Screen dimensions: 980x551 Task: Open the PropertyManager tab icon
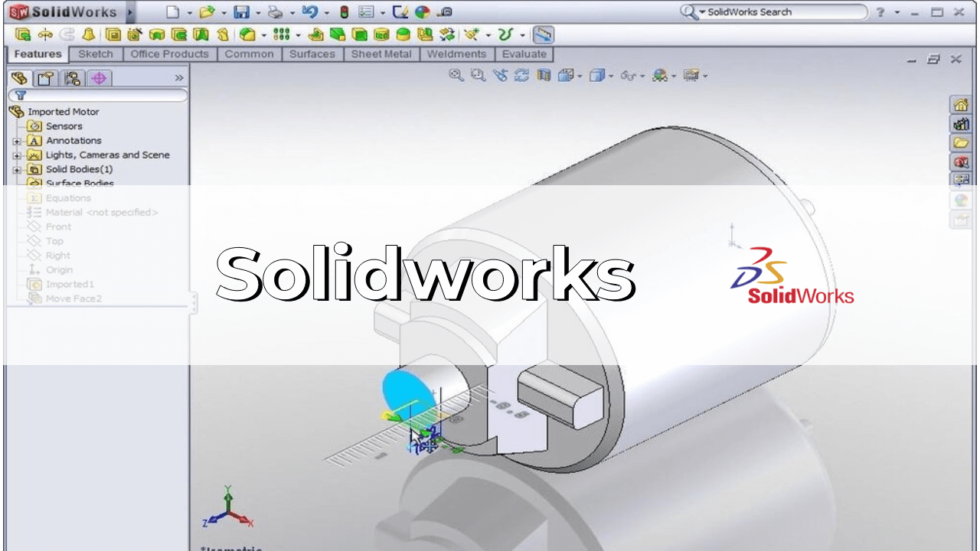[x=47, y=78]
